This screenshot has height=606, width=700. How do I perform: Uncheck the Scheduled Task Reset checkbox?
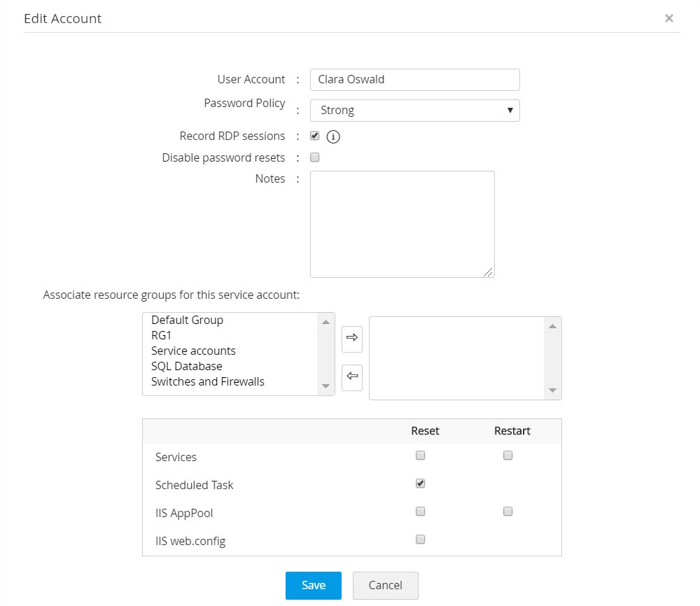(420, 484)
